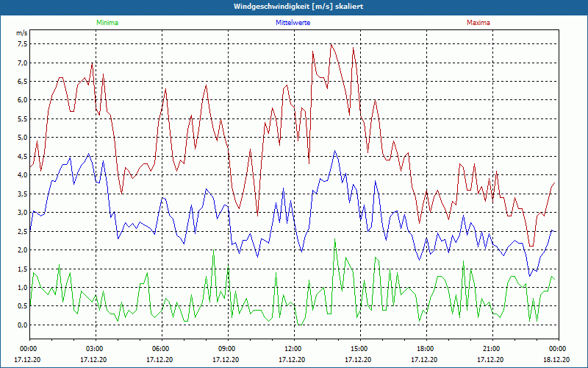The image size is (588, 368).
Task: Click the Windgeschwindigkeit [m/s] skaliert title
Action: click(298, 7)
